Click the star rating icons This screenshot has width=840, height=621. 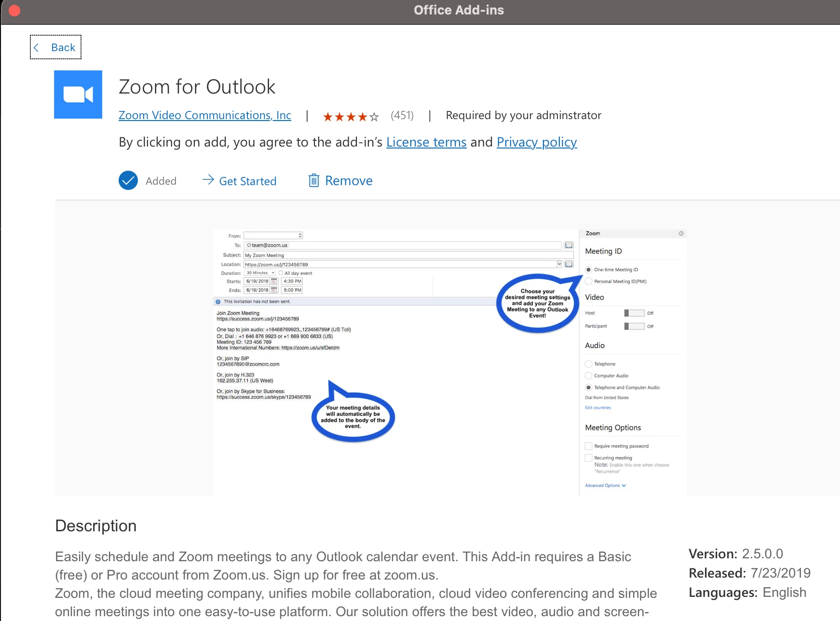tap(351, 116)
